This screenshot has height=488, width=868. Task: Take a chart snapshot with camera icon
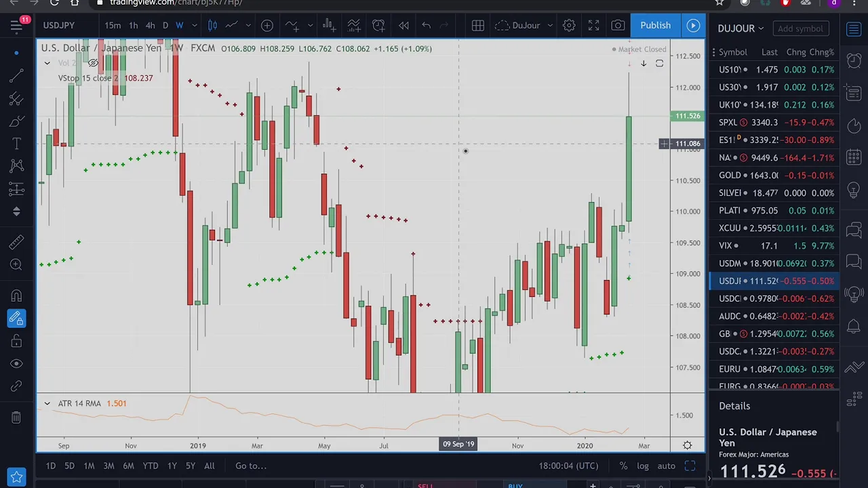click(x=618, y=26)
